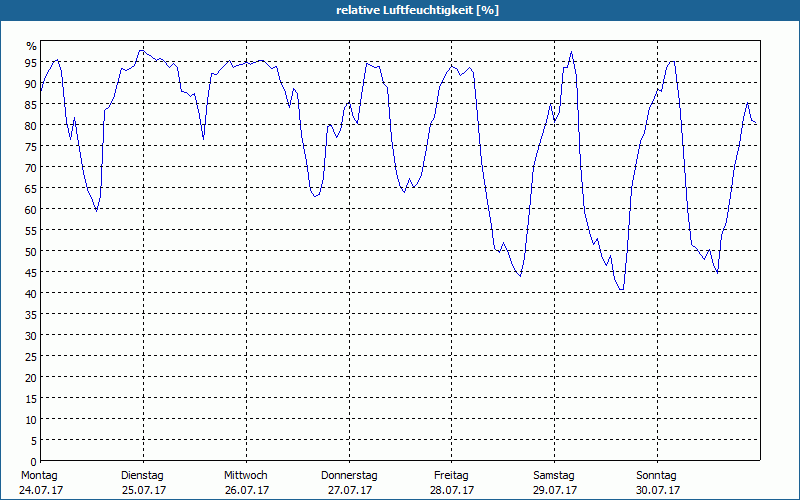Click the date 24.07.17
The width and height of the screenshot is (800, 500).
click(x=41, y=490)
